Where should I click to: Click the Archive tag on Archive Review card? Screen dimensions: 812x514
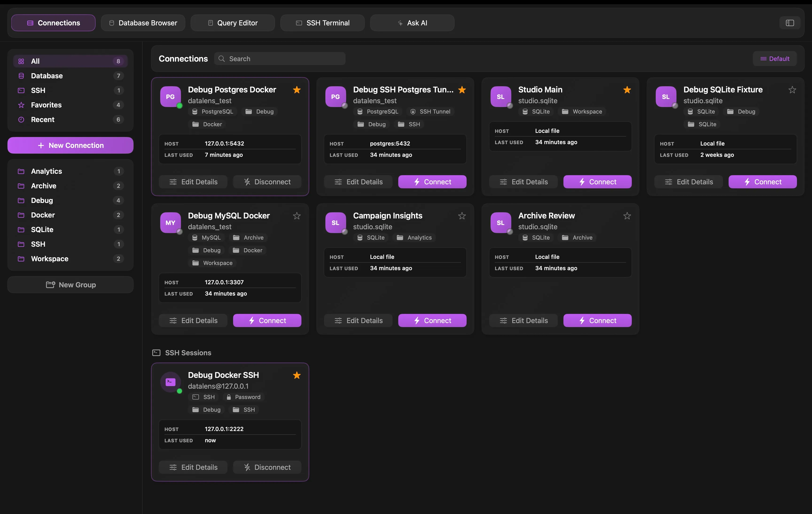click(x=577, y=237)
